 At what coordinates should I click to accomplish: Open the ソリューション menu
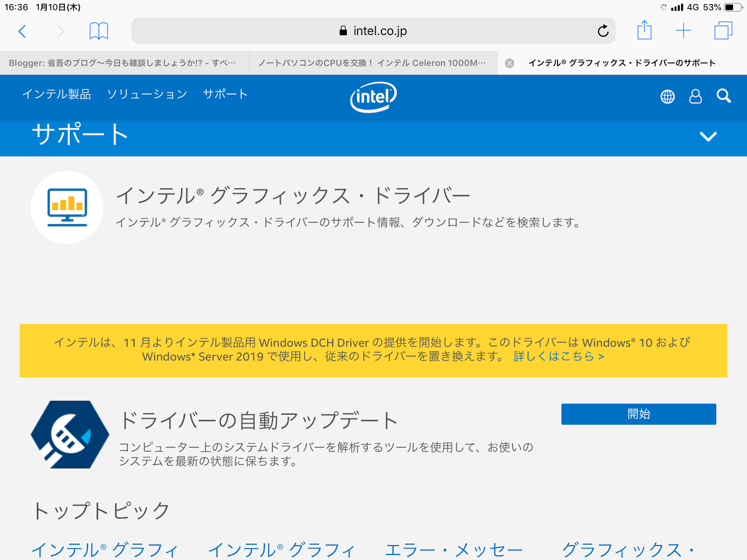[x=147, y=94]
